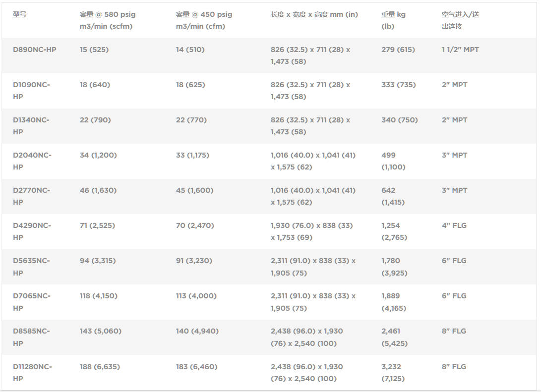Click the 空气进入/送出连接 column header
The image size is (541, 392).
point(460,20)
